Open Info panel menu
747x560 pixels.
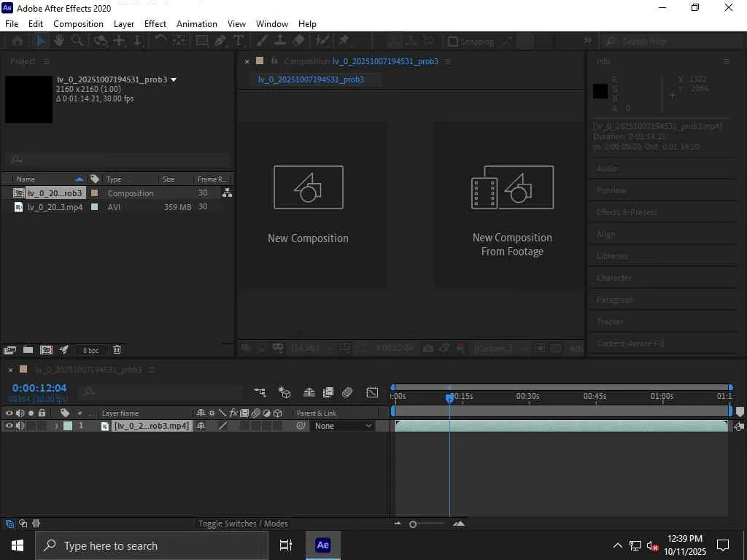pyautogui.click(x=727, y=61)
